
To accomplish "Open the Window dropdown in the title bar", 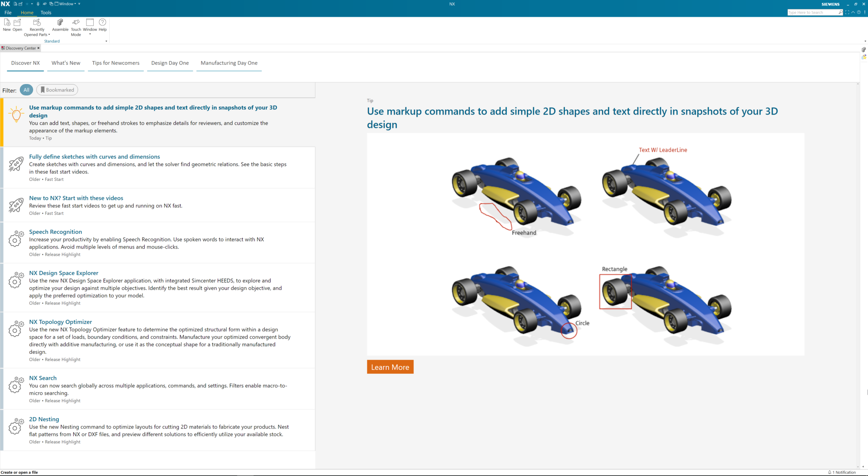I will click(66, 4).
